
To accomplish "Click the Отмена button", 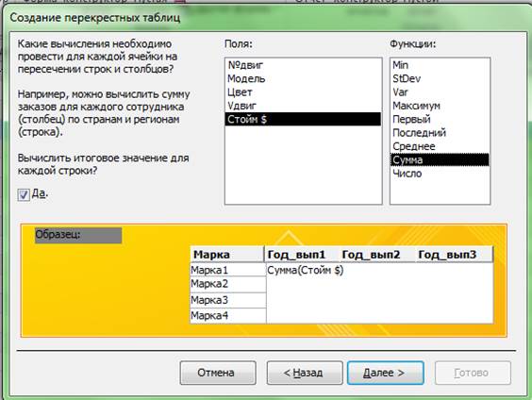I will click(x=218, y=373).
